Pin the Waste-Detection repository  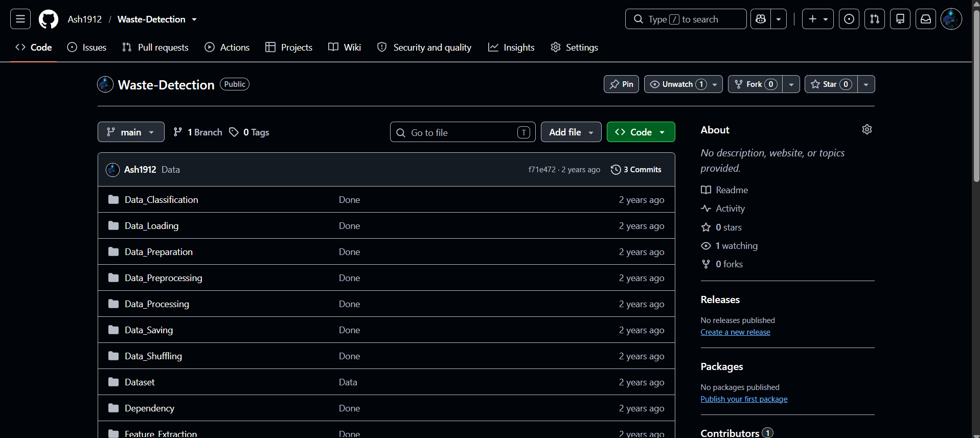tap(621, 84)
